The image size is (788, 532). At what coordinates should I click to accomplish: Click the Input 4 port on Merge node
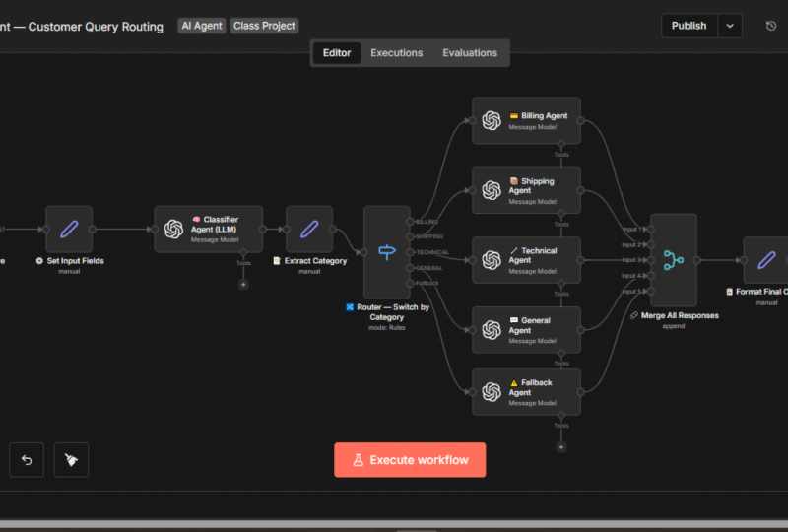tap(651, 276)
